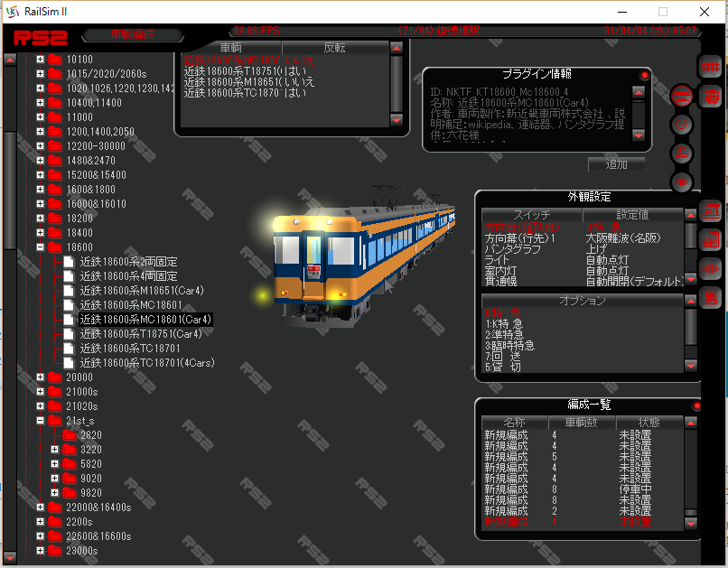The height and width of the screenshot is (568, 728).
Task: Click the down arrow of the 編成一覧 list
Action: (691, 524)
